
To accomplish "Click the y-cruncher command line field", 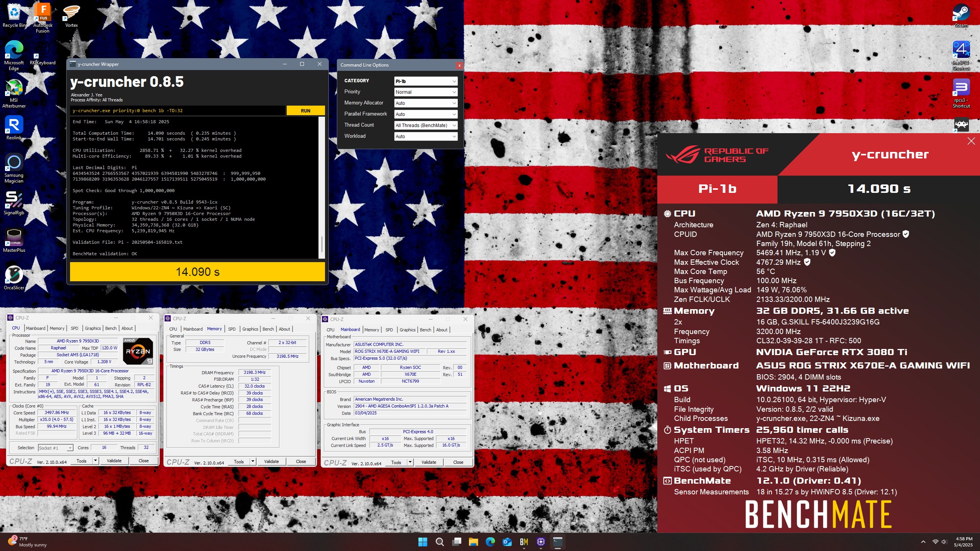I will click(x=178, y=111).
